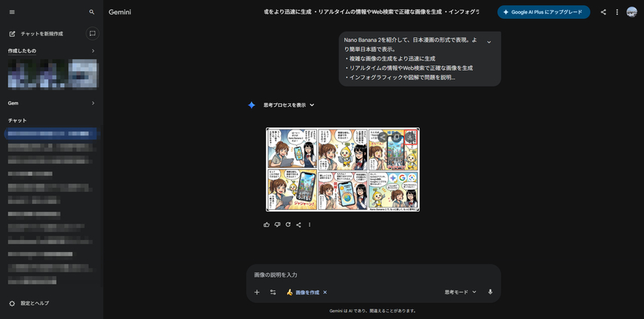The image size is (644, 319).
Task: Open the account profile avatar
Action: point(632,12)
